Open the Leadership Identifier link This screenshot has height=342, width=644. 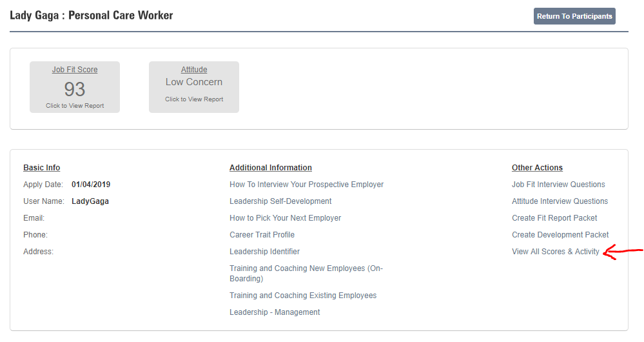pyautogui.click(x=264, y=252)
